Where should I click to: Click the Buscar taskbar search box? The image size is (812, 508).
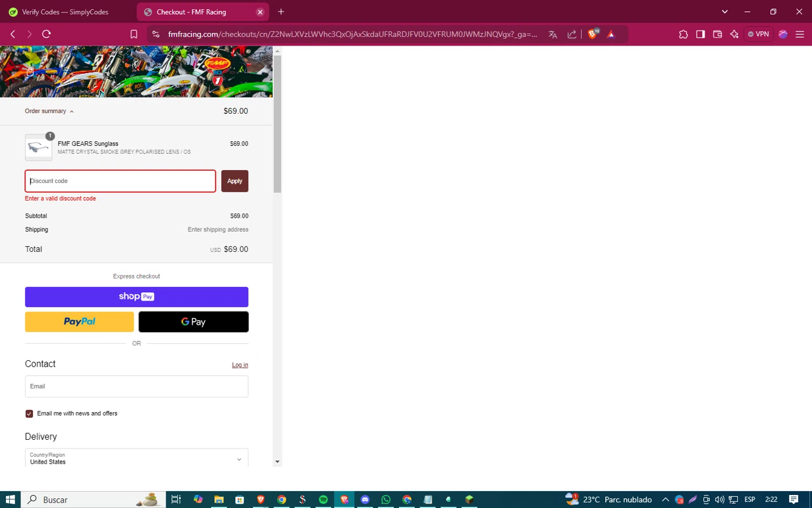point(93,499)
